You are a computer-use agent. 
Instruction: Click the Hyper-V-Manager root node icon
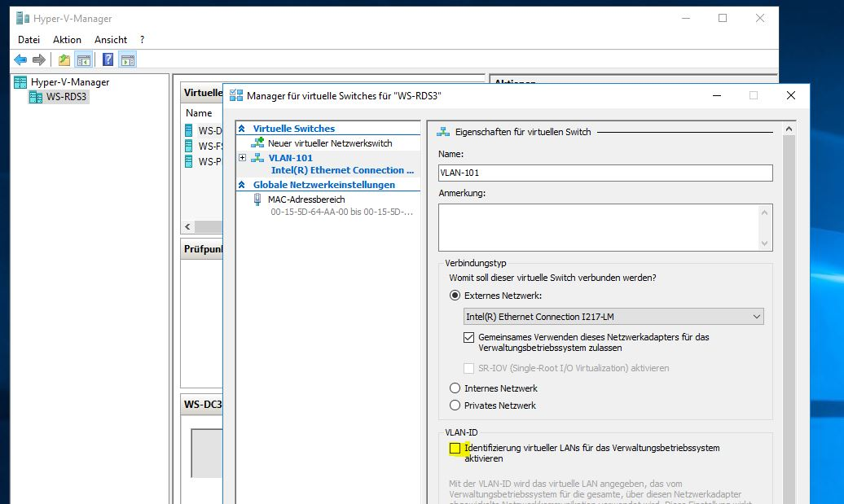click(x=20, y=82)
